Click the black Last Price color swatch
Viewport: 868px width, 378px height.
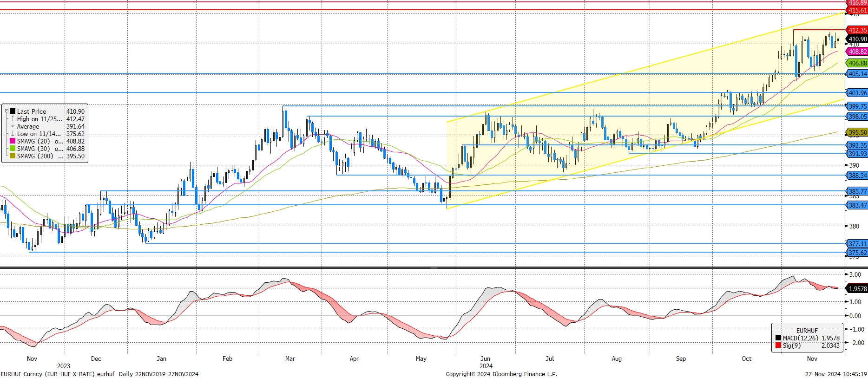[x=13, y=111]
